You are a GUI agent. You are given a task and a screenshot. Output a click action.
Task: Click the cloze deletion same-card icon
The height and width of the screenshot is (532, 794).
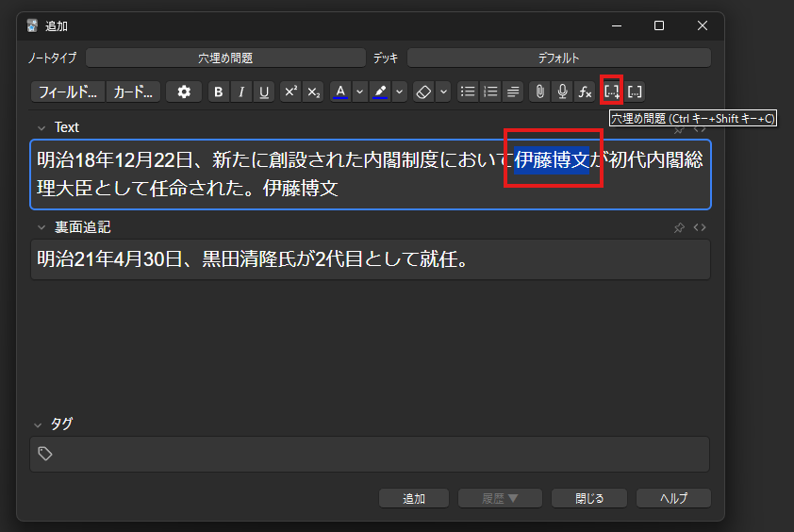click(635, 91)
